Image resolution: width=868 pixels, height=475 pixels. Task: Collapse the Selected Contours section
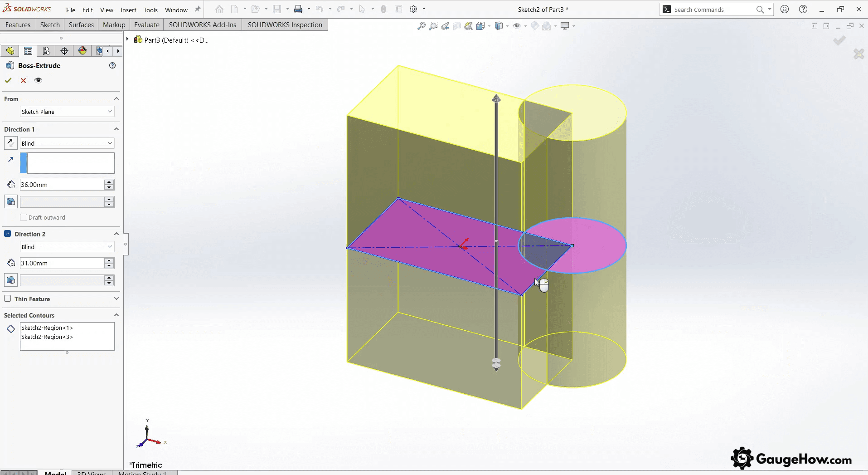116,315
